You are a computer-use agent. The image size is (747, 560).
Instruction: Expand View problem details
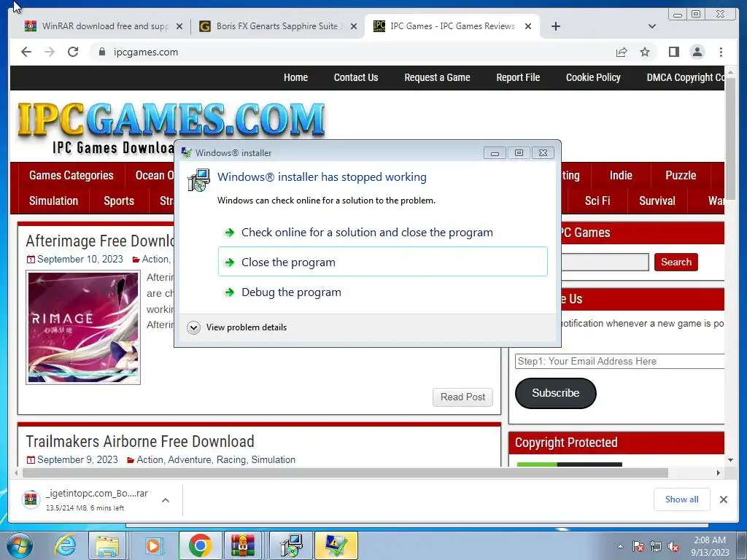237,327
